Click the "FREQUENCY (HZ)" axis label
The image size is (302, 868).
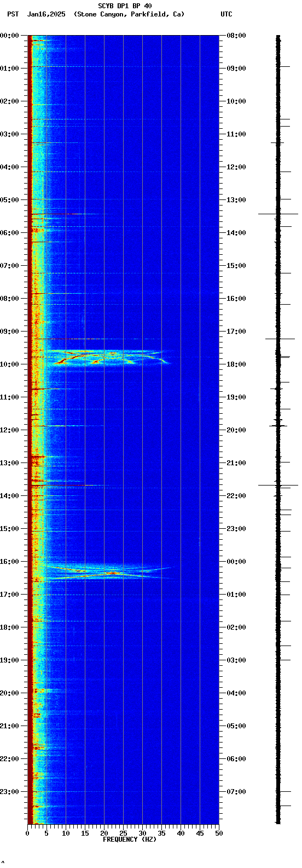pyautogui.click(x=130, y=840)
